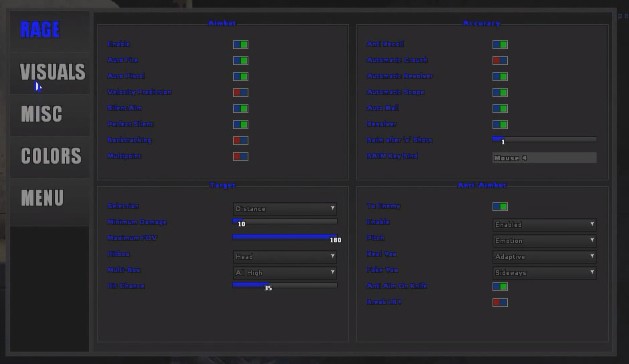The width and height of the screenshot is (629, 364).
Task: Toggle the Silent Aim switch
Action: [241, 108]
